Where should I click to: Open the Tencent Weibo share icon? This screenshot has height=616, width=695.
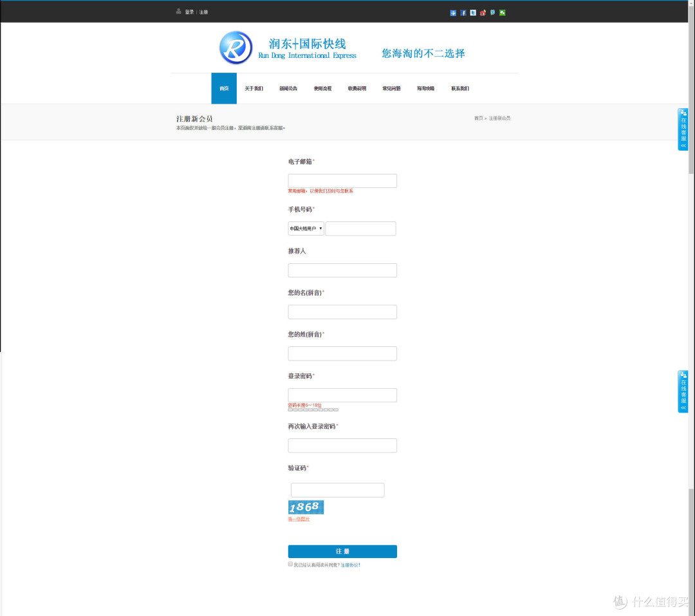(x=492, y=13)
